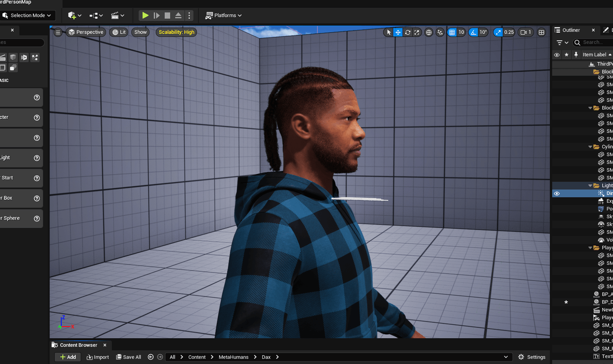Collapse the Cylin folder in Outliner

590,147
